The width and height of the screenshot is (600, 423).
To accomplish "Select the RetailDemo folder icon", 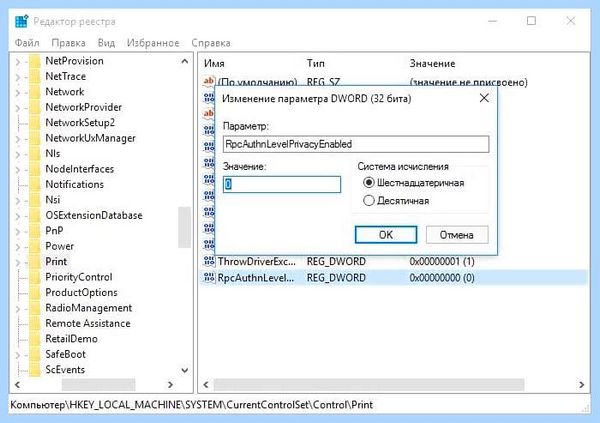I will coord(35,339).
